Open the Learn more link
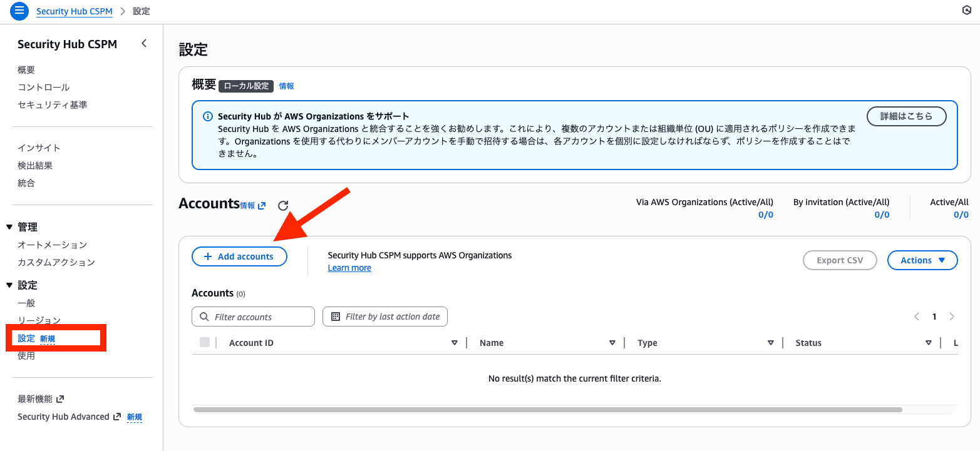Viewport: 980px width, 451px height. tap(349, 268)
